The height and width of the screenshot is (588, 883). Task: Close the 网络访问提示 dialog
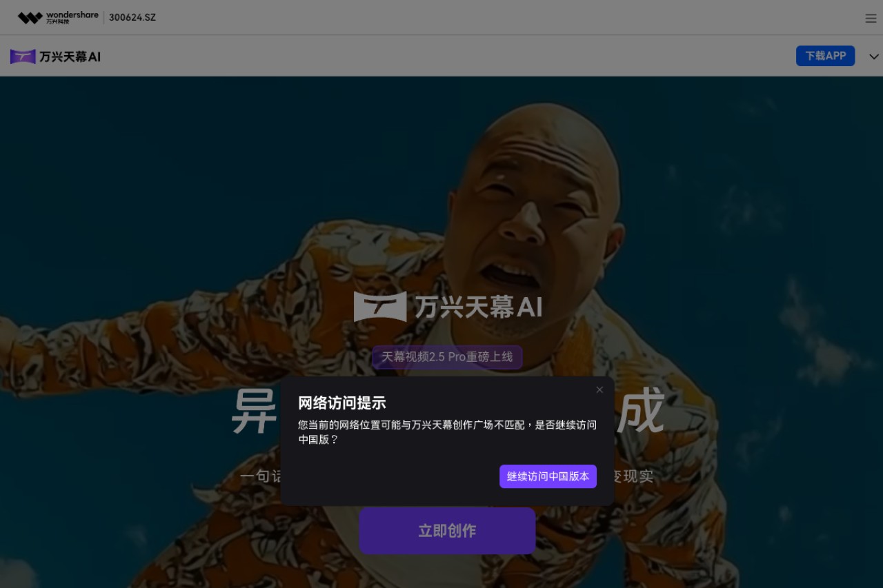[x=599, y=389]
